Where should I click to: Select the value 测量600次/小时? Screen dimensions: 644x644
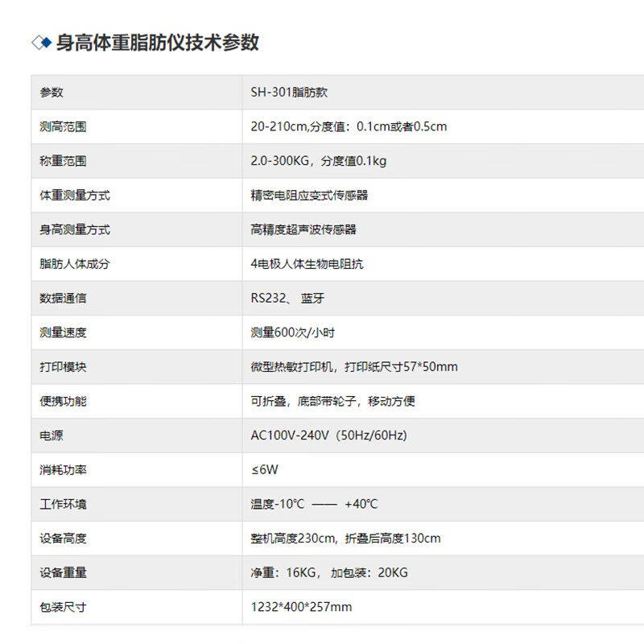coord(293,332)
